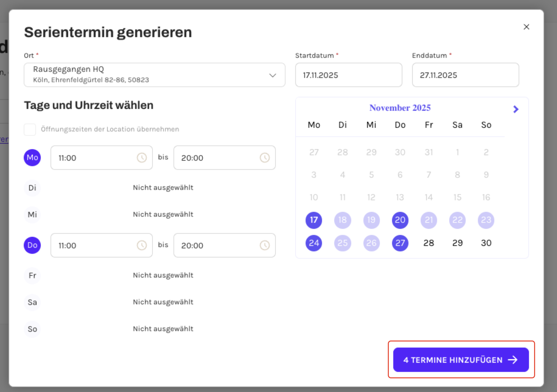Click clock icon in Thursday start time

click(141, 245)
